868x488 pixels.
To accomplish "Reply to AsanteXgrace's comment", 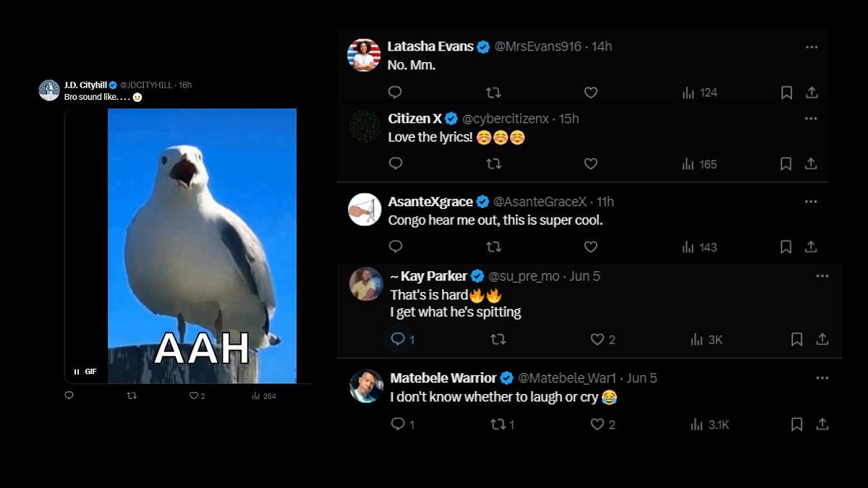I will pyautogui.click(x=396, y=247).
